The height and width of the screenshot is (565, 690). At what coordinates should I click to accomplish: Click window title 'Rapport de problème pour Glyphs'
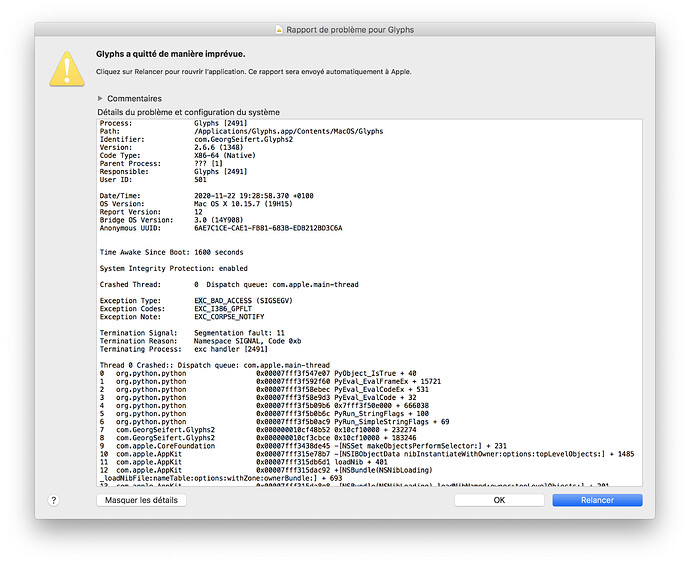tap(350, 29)
